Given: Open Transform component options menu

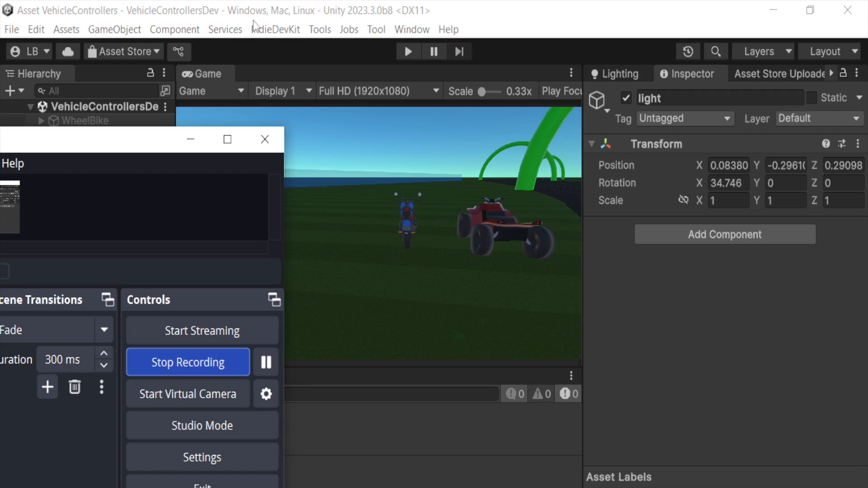Looking at the screenshot, I should tap(858, 144).
